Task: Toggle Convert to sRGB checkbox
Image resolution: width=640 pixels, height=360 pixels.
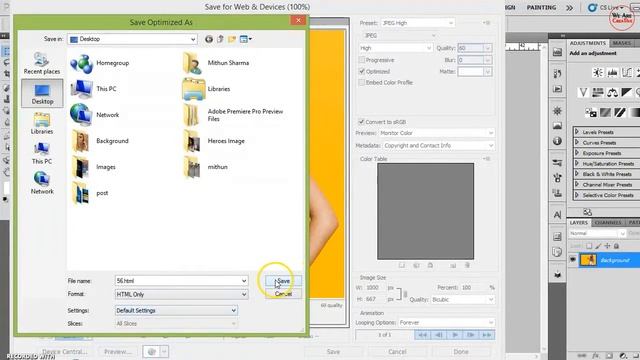Action: (361, 122)
